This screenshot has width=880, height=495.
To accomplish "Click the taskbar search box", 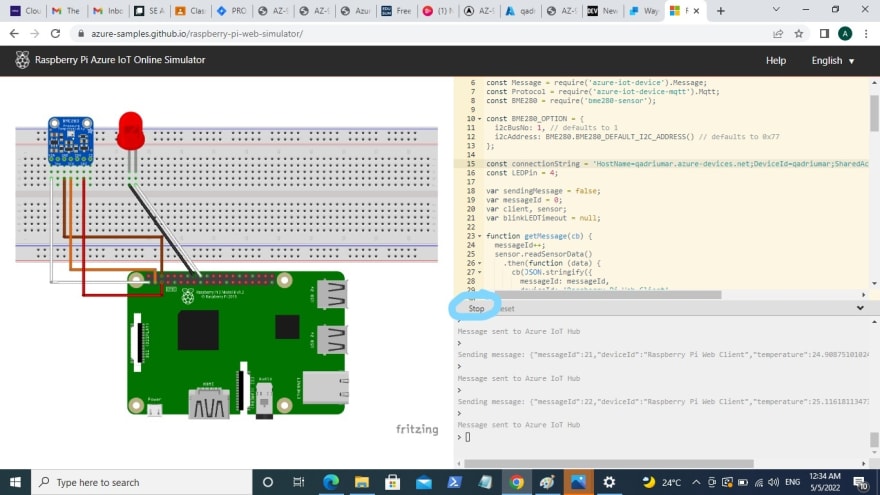I will pyautogui.click(x=141, y=482).
